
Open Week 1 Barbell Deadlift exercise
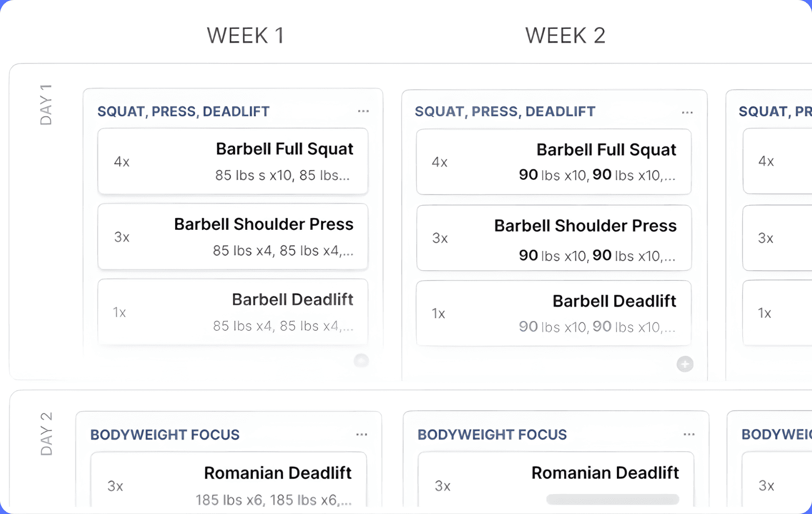click(x=233, y=312)
